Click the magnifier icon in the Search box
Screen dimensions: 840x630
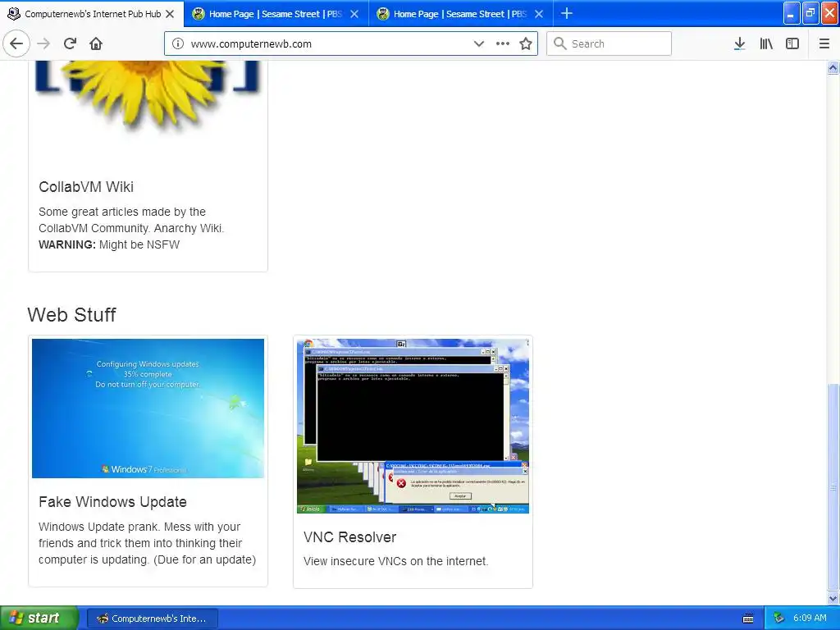pyautogui.click(x=559, y=43)
